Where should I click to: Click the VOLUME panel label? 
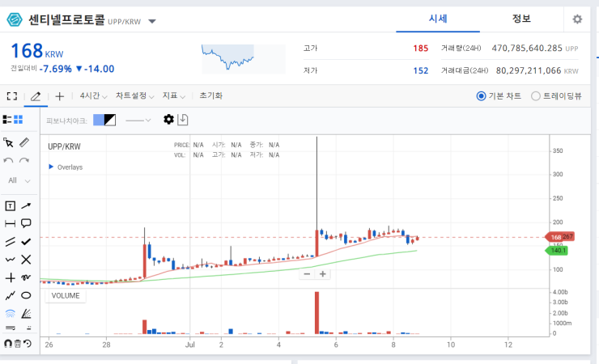[66, 296]
